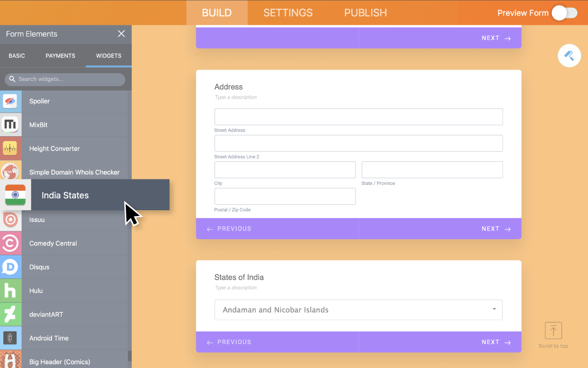Open the Publish tab
The image size is (588, 368).
(x=365, y=13)
